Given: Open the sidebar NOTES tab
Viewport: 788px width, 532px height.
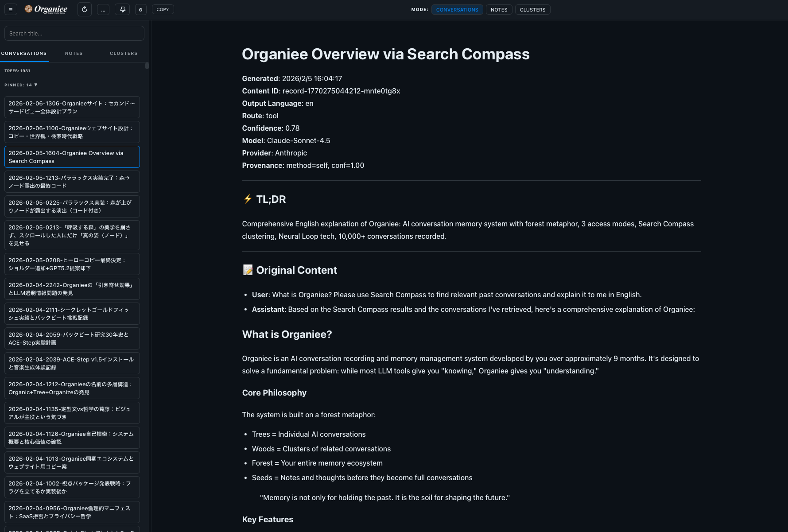Looking at the screenshot, I should 74,54.
